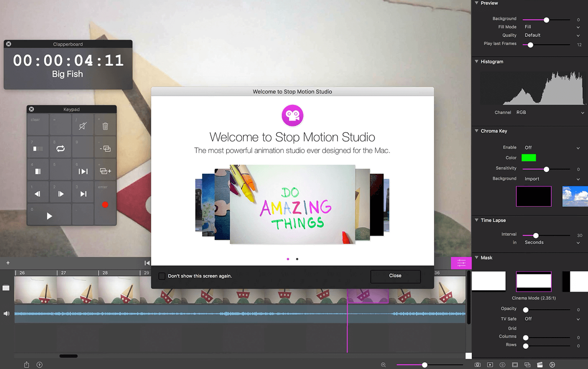Adjust the Preview Background slider
This screenshot has height=369, width=588.
point(547,20)
